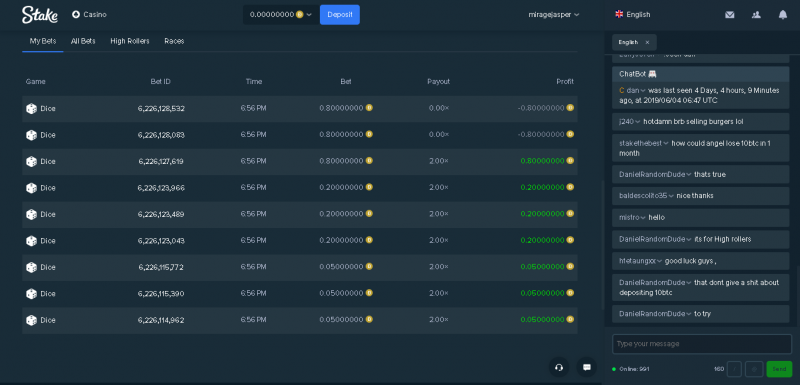Viewport: 800px width, 385px height.
Task: Click the dice icon in row 6,226,123,489
Action: [x=32, y=215]
